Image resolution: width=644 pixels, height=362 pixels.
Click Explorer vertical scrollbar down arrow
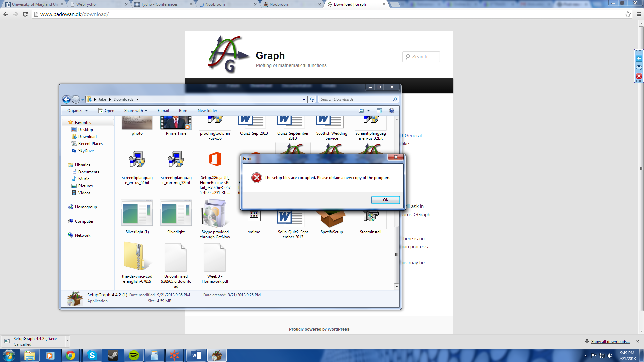coord(397,287)
